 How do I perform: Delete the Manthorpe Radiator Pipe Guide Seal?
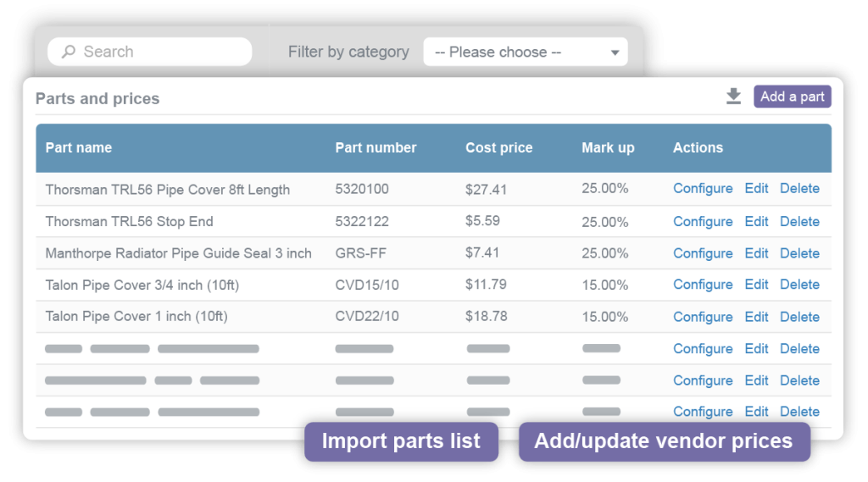[x=799, y=253]
